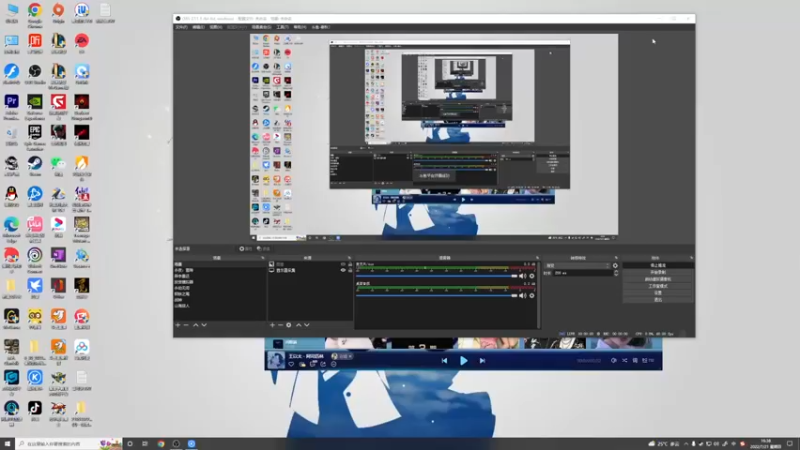Adjust transition duration stepper arrows
Viewport: 800px width, 450px height.
tap(616, 273)
